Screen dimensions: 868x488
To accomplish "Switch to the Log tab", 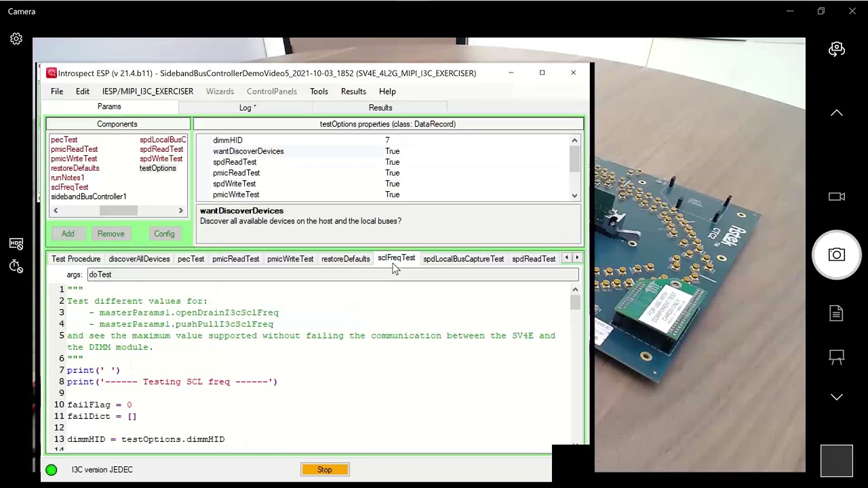I will click(x=248, y=108).
